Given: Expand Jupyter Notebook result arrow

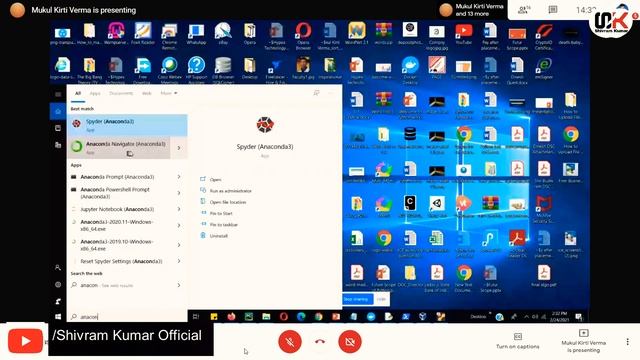Looking at the screenshot, I should tap(179, 209).
